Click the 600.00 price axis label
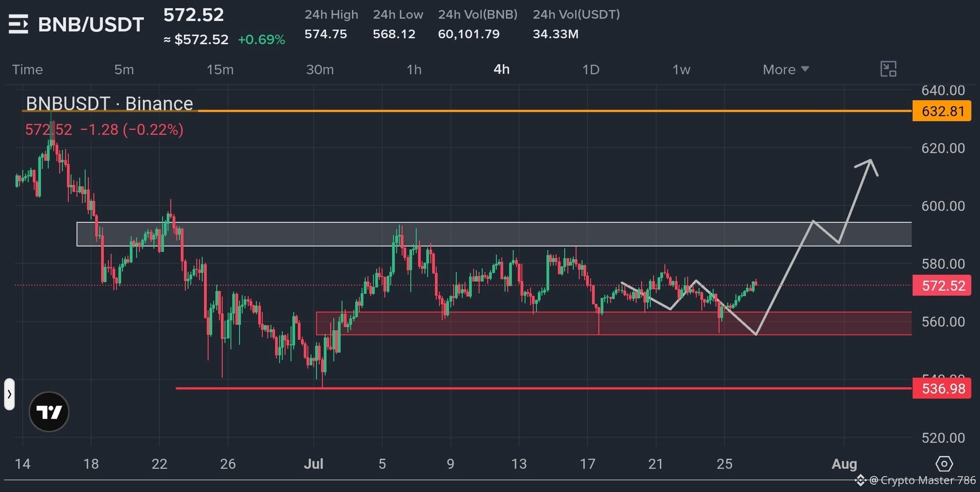 (x=943, y=206)
